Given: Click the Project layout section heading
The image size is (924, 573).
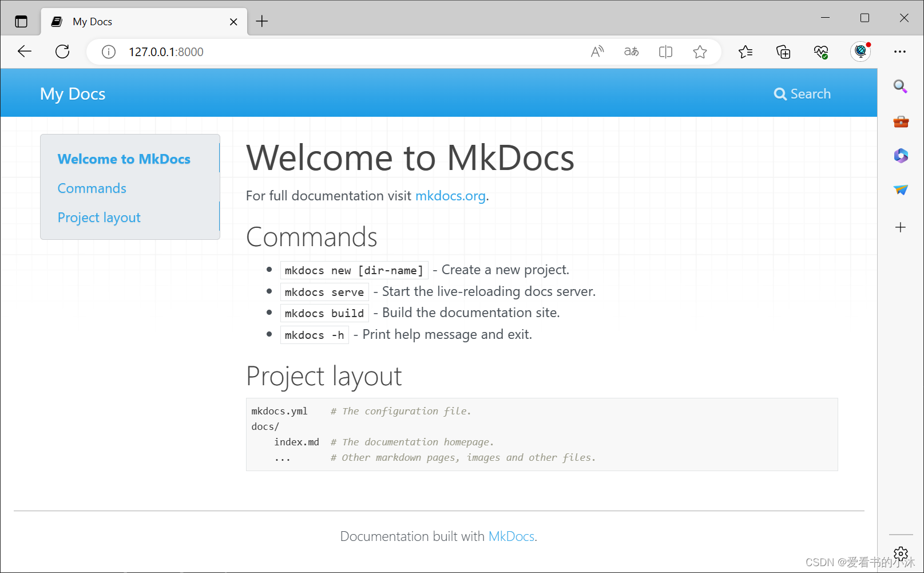Looking at the screenshot, I should [x=324, y=376].
